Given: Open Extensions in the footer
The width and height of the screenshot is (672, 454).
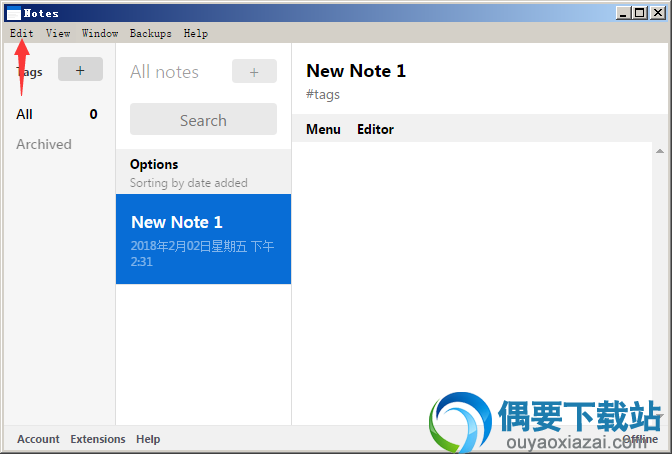Looking at the screenshot, I should pos(98,439).
